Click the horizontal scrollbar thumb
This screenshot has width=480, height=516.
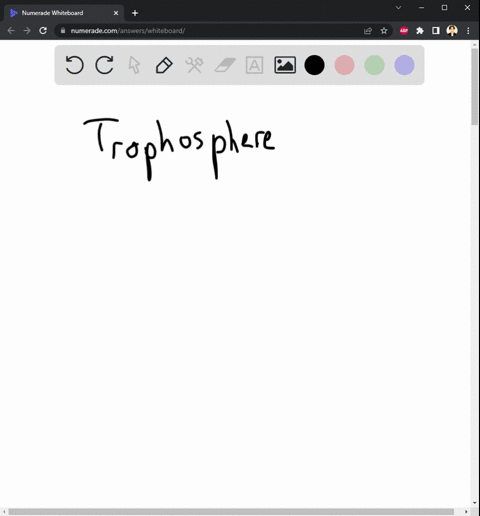[231, 512]
